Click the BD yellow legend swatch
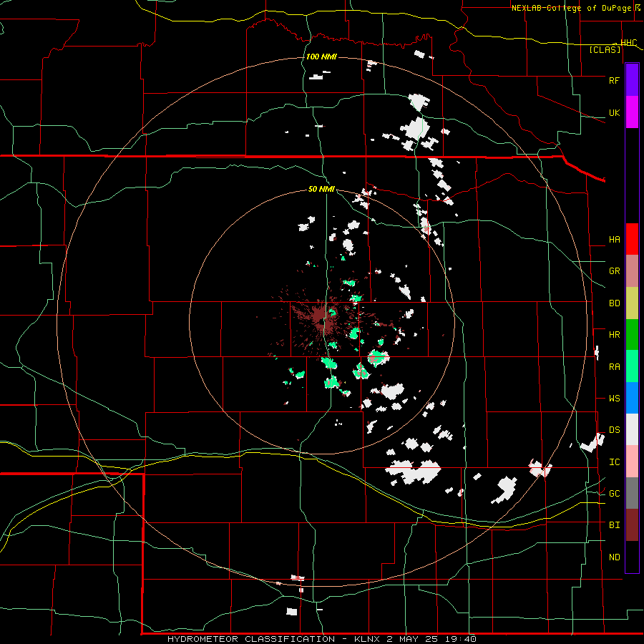This screenshot has width=644, height=644. [x=632, y=303]
